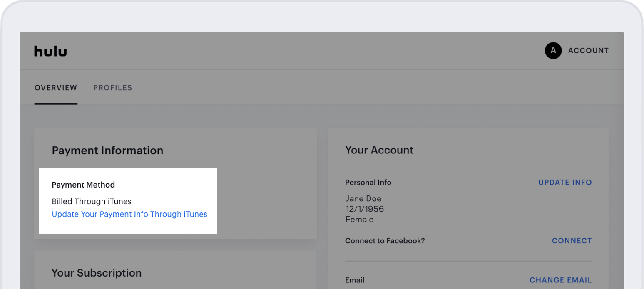Click the UPDATE INFO link

(x=565, y=183)
